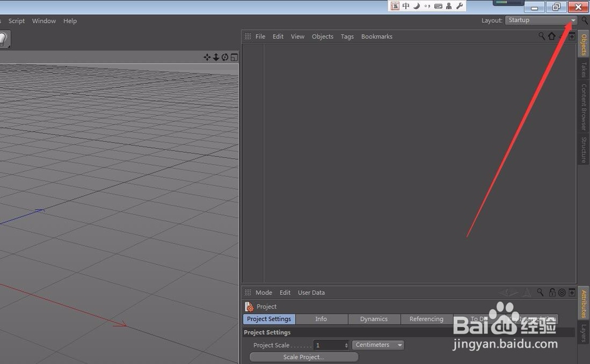This screenshot has width=590, height=364.
Task: Open the Bookmarks menu
Action: (x=376, y=37)
